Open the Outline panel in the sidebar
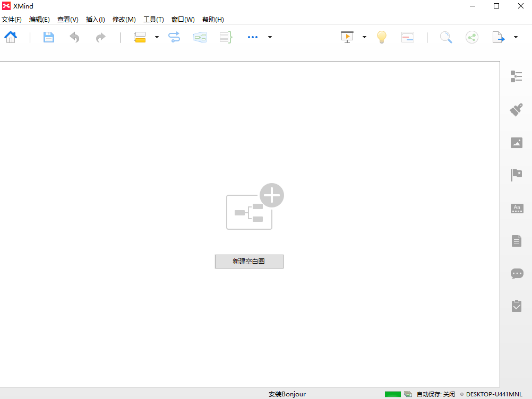The width and height of the screenshot is (532, 399). [x=517, y=76]
